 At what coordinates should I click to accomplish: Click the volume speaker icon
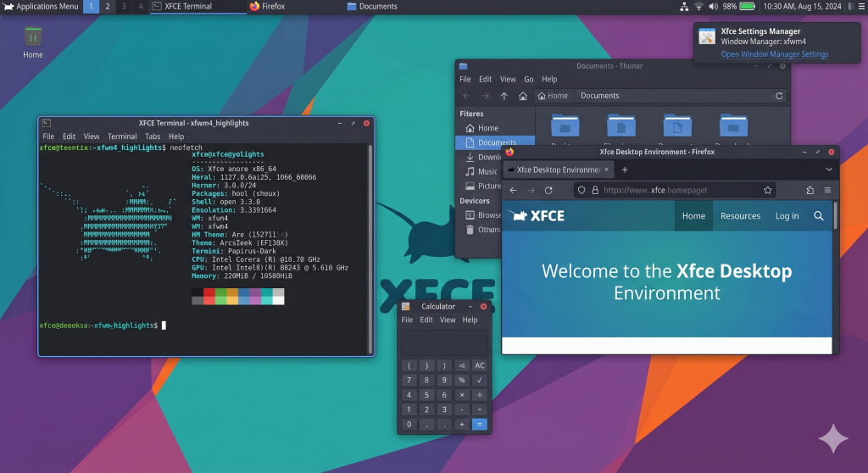713,7
